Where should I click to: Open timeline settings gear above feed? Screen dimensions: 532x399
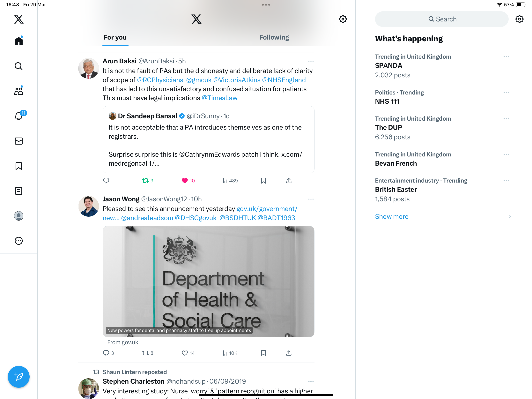(343, 19)
